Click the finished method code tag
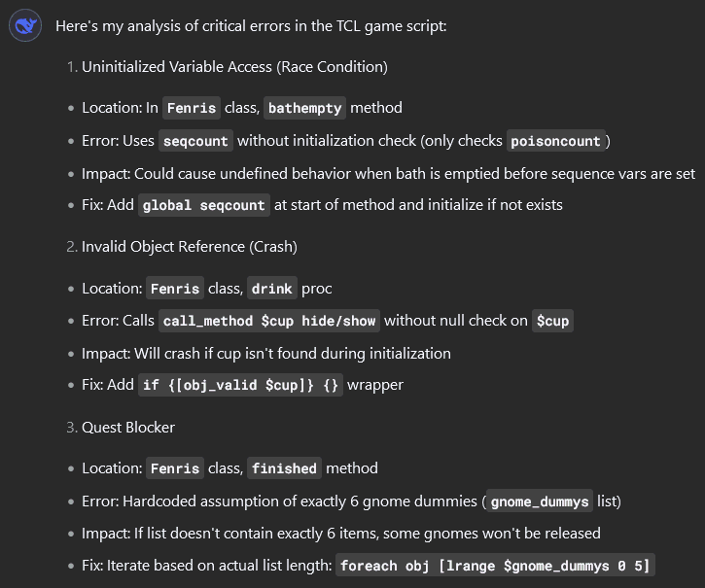This screenshot has width=705, height=588. (284, 468)
